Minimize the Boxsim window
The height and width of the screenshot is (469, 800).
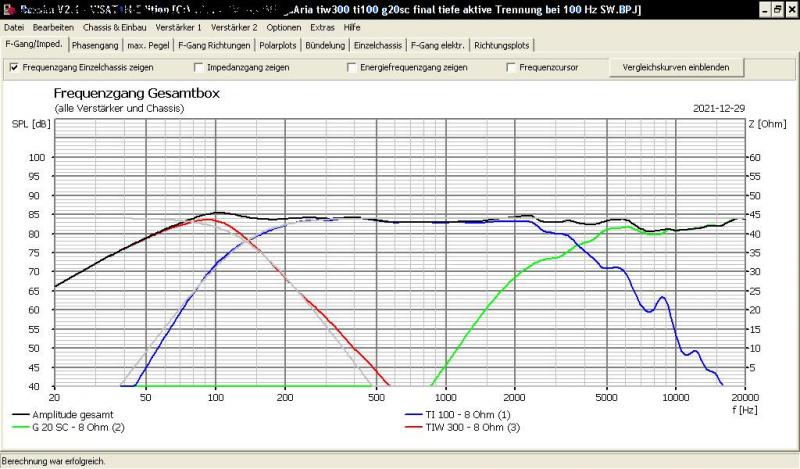[x=764, y=9]
